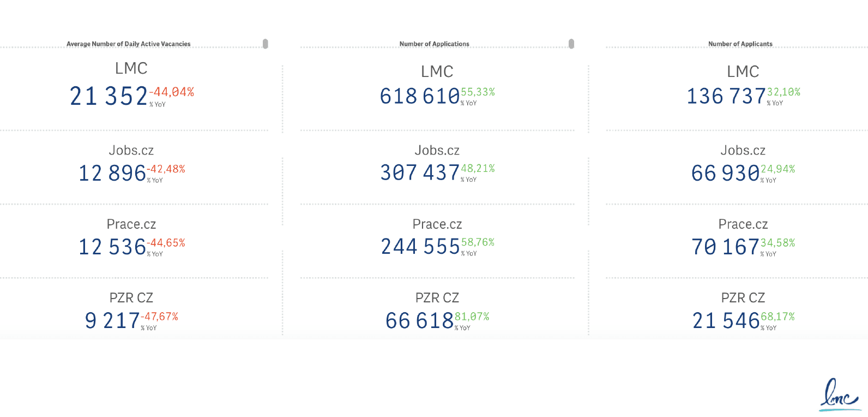Click LMC applications value 618 610
Screen dimensions: 868x417
click(420, 96)
